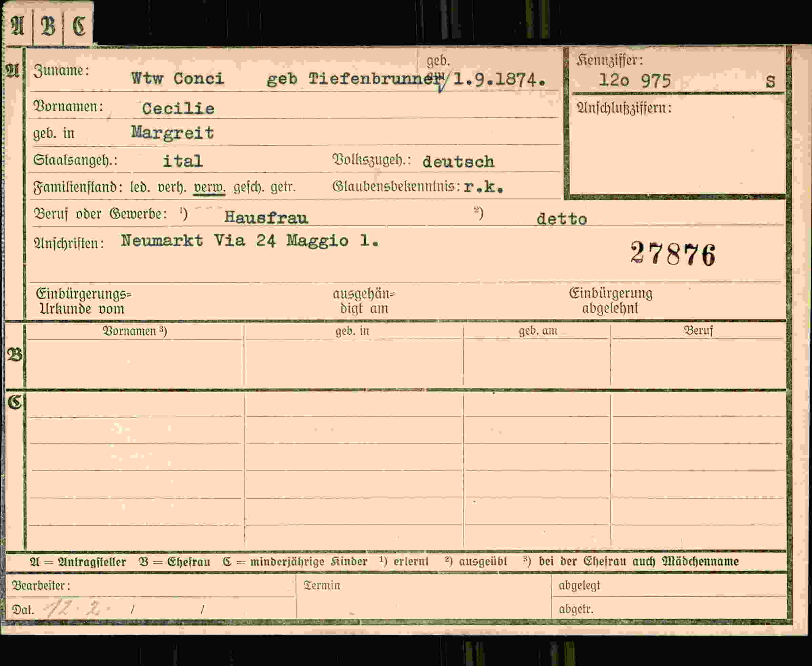Click the stamped number 27876
Viewport: 812px width, 666px height.
click(x=673, y=254)
